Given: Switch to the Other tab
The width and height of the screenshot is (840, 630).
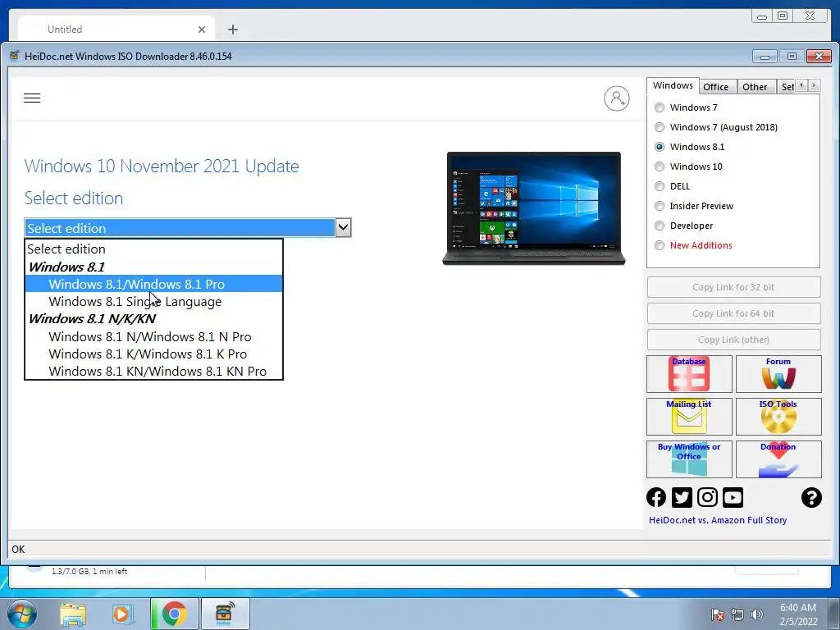Looking at the screenshot, I should click(755, 87).
